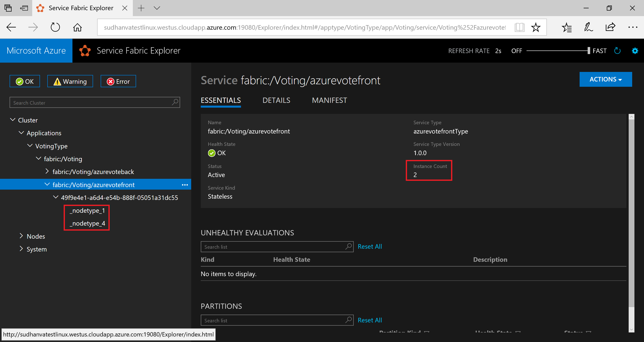Screen dimensions: 644x342
Task: Select the DETAILS tab for service
Action: click(276, 101)
